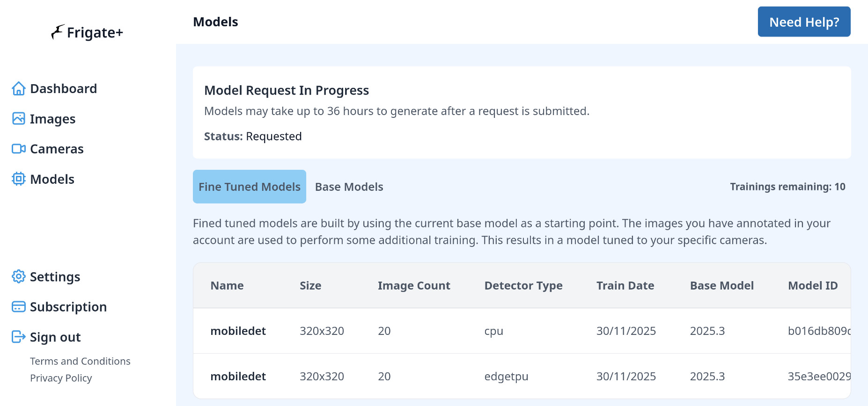This screenshot has width=868, height=406.
Task: Go to Dashboard in the sidebar
Action: (x=63, y=88)
